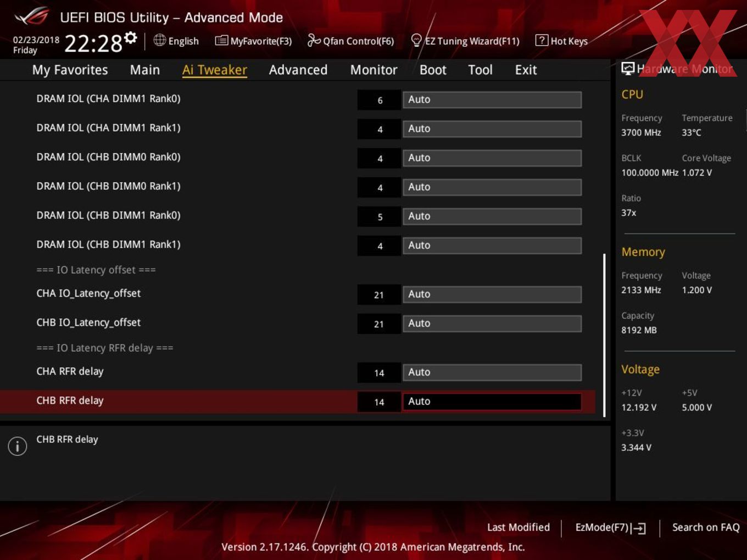
Task: Switch to the Main tab
Action: click(x=145, y=70)
